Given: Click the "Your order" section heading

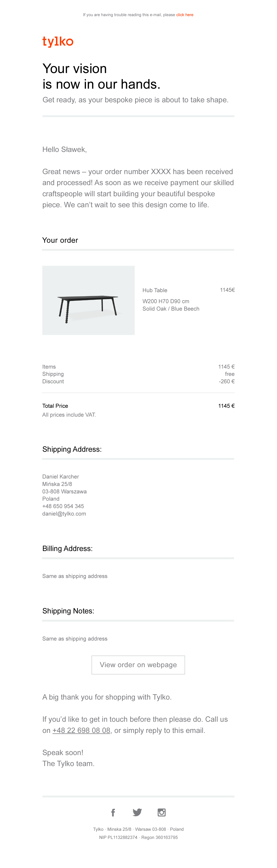Looking at the screenshot, I should click(60, 240).
